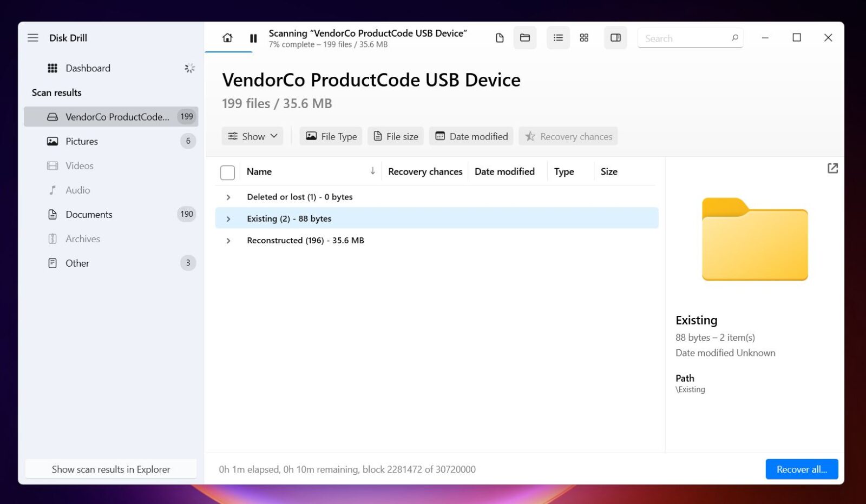Click the Recover all button
866x504 pixels.
(x=801, y=469)
